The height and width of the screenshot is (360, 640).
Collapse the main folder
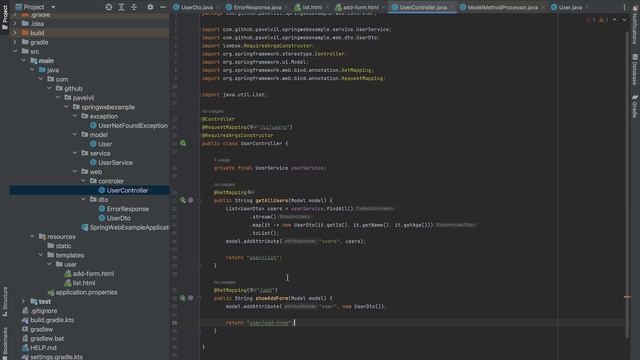pos(24,60)
